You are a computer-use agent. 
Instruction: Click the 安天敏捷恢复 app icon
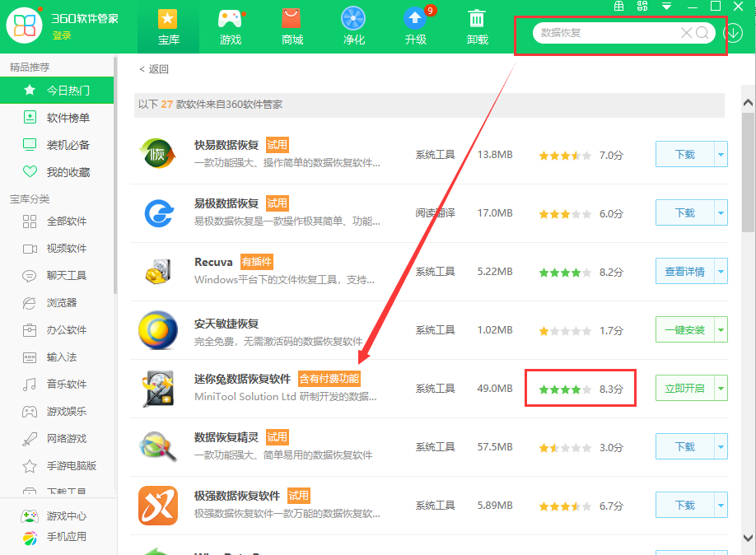click(157, 330)
